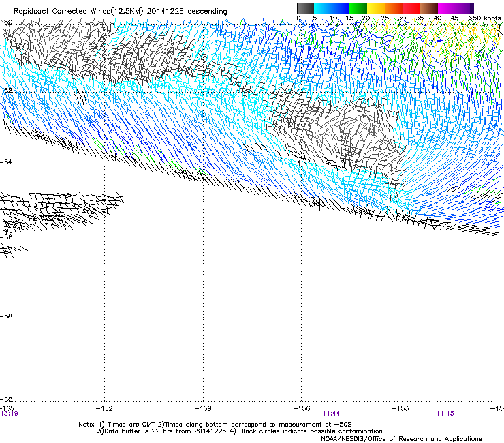
Task: Click the -165 longitude axis label
Action: 7,408
